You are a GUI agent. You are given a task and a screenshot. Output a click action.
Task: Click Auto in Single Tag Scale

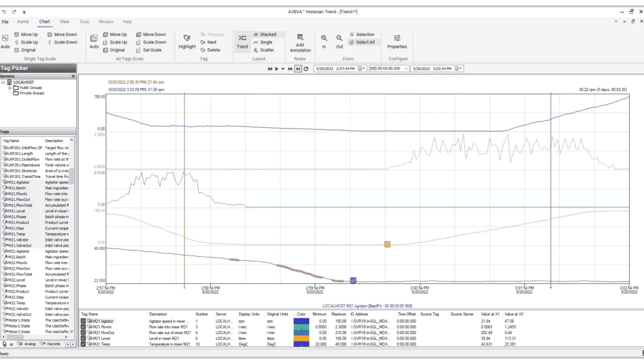[5, 38]
